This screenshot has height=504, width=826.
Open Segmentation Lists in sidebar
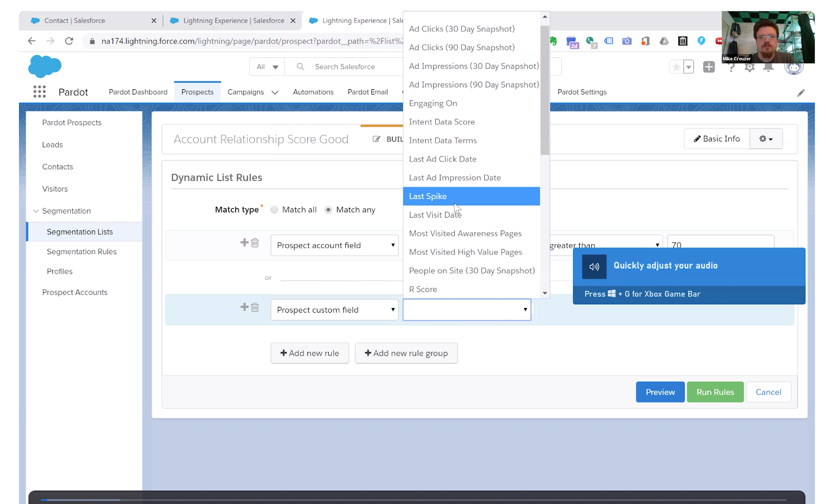point(84,232)
